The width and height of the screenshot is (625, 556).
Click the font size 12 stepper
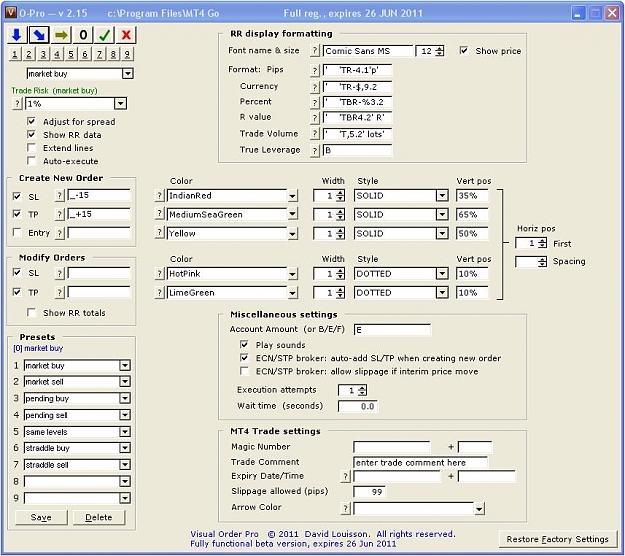pos(440,51)
